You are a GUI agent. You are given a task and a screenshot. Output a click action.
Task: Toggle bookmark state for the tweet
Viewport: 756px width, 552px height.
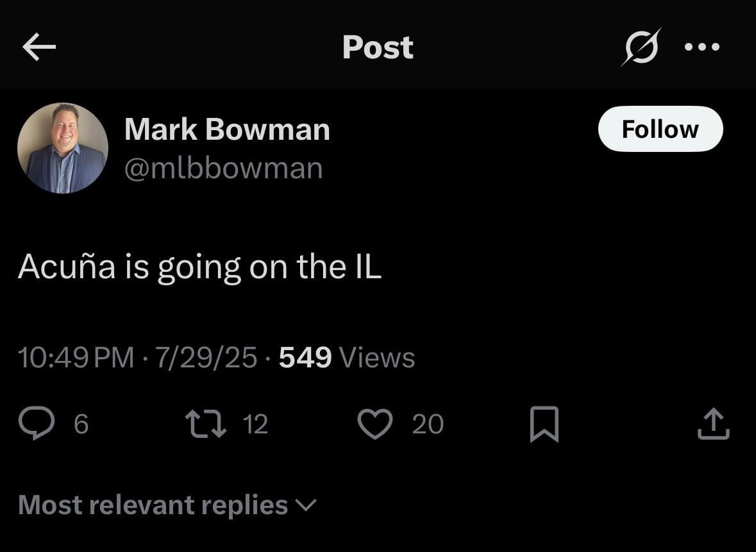tap(542, 423)
